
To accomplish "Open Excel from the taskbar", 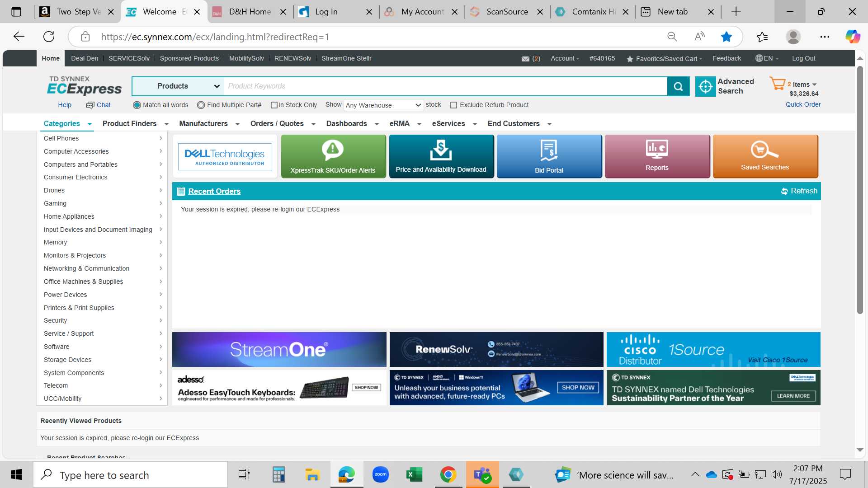I will point(414,474).
